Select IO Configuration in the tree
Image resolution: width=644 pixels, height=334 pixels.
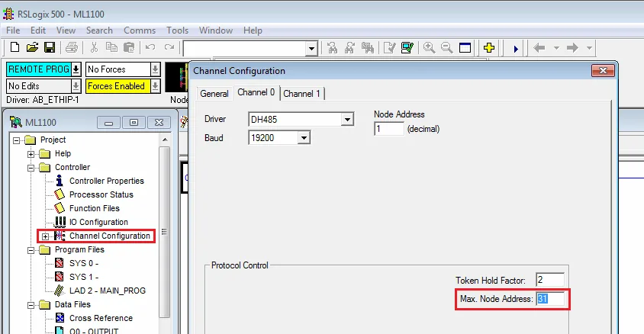(x=98, y=222)
